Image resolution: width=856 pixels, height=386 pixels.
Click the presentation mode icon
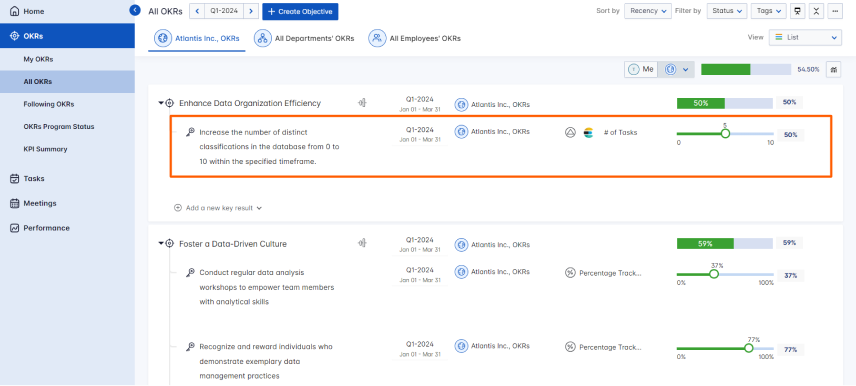[x=798, y=11]
